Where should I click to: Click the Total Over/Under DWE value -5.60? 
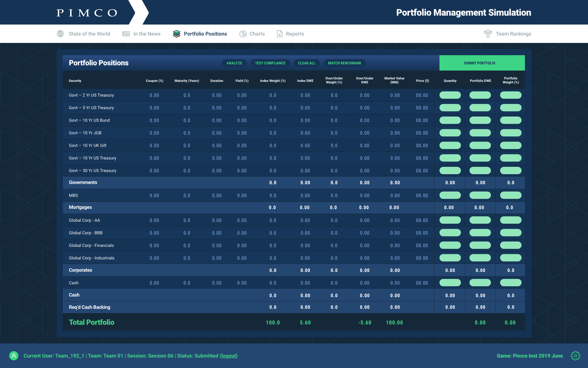click(365, 323)
